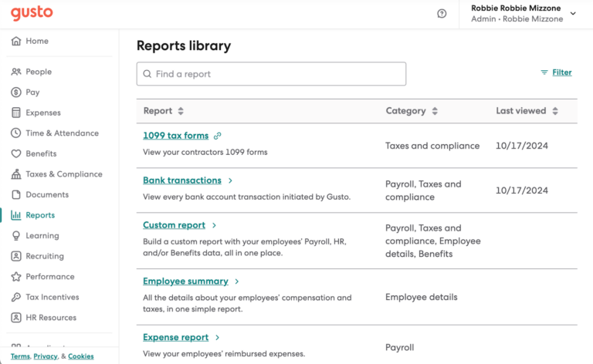The image size is (593, 364).
Task: Click the link icon beside 1099 tax forms
Action: point(218,136)
